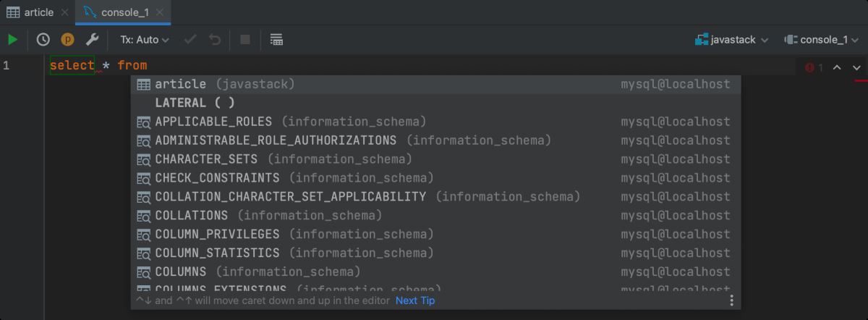Close the console_1 tab
The image size is (868, 320).
(x=160, y=12)
